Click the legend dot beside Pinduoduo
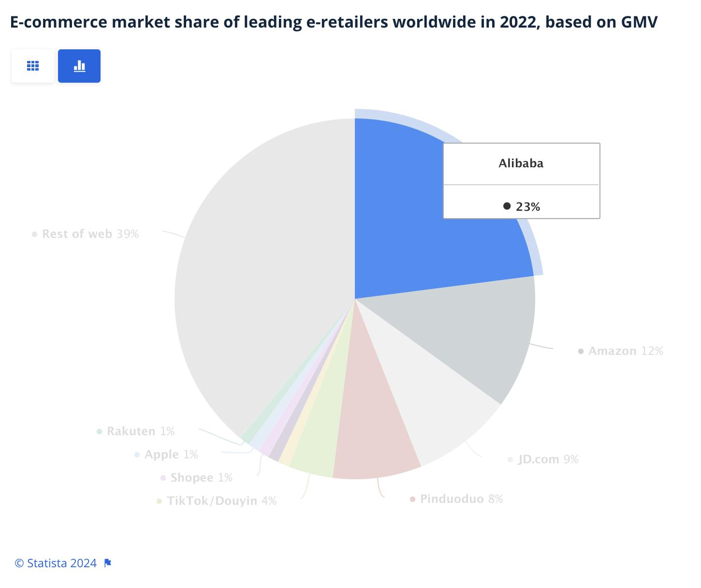 coord(412,499)
